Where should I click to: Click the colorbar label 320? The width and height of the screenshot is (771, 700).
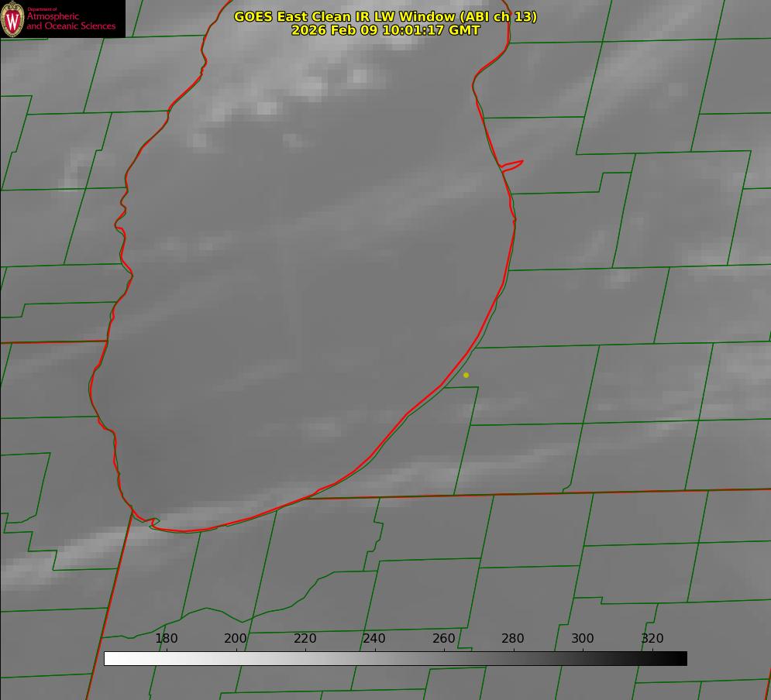coord(652,638)
